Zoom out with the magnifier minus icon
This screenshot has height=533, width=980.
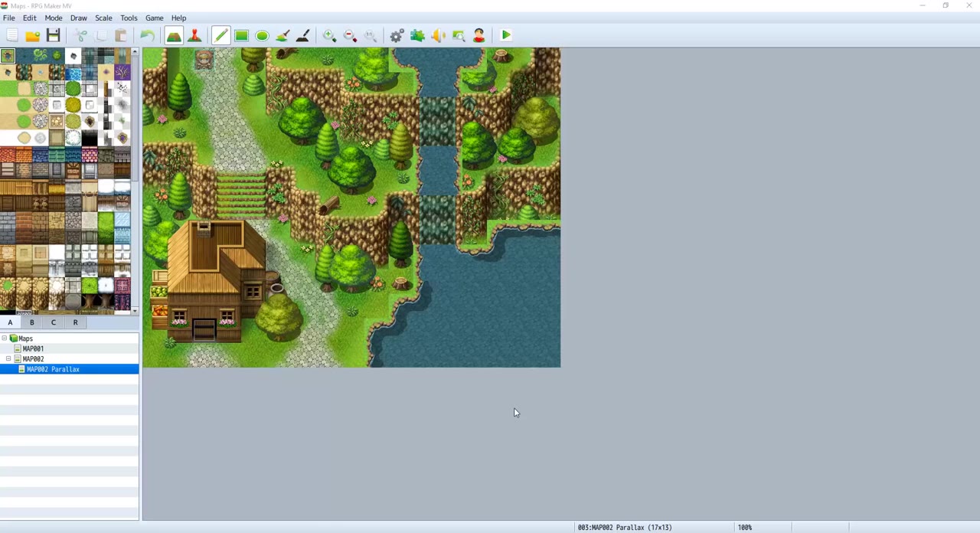350,35
